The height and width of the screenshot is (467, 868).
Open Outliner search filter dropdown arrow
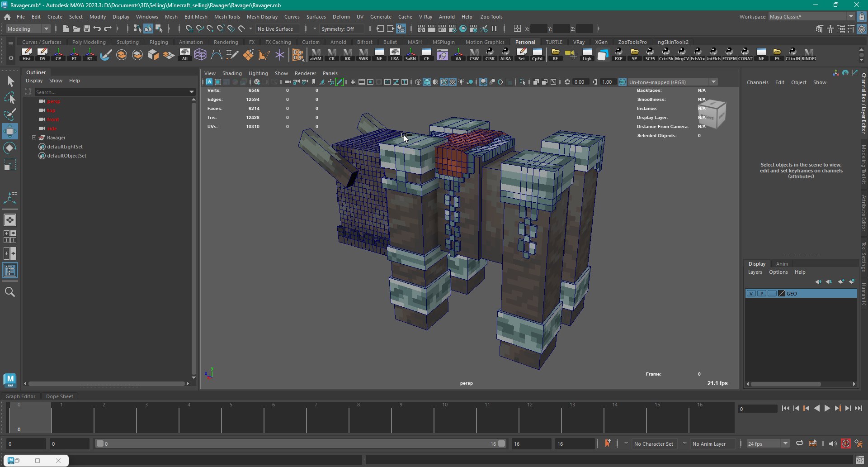[x=192, y=92]
